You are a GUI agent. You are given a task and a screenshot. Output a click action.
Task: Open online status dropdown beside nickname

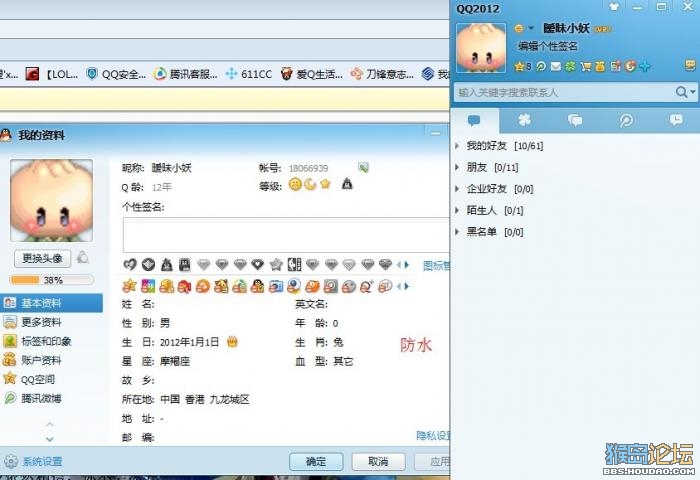click(x=531, y=28)
